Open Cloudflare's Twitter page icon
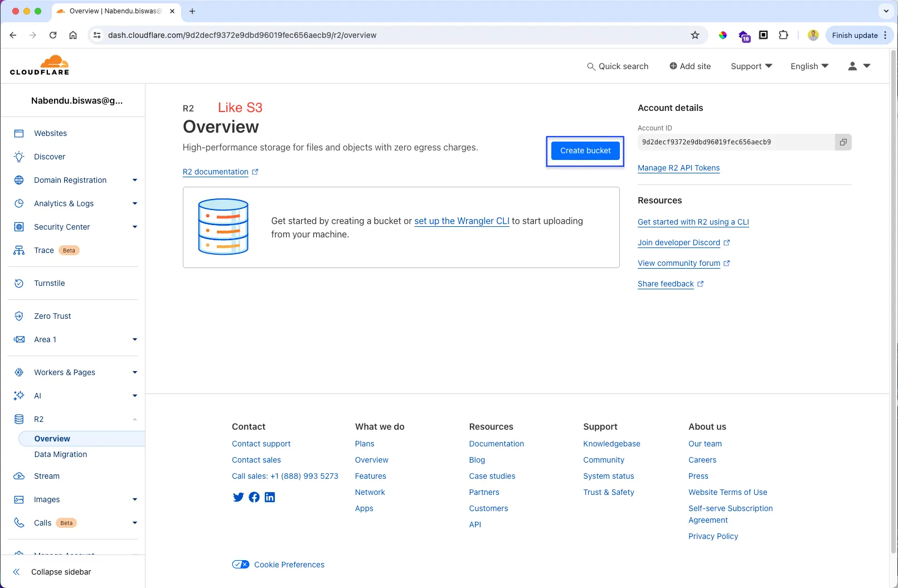Image resolution: width=898 pixels, height=588 pixels. (x=238, y=497)
